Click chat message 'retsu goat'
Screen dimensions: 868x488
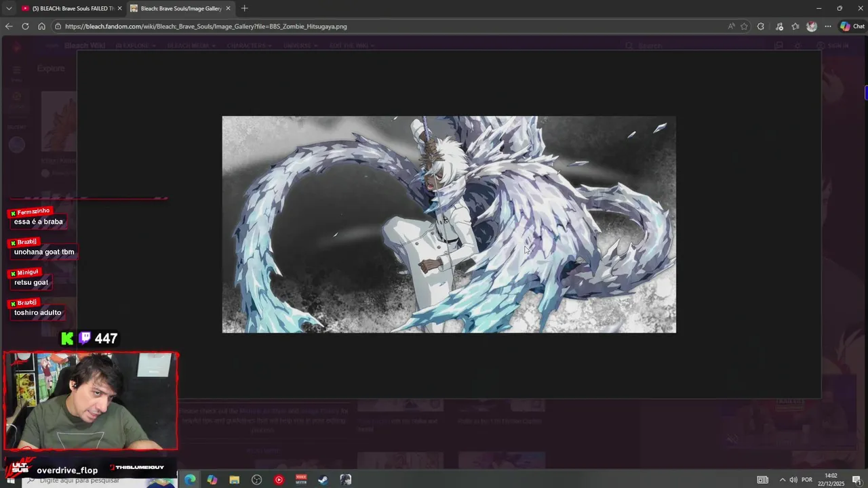coord(31,283)
